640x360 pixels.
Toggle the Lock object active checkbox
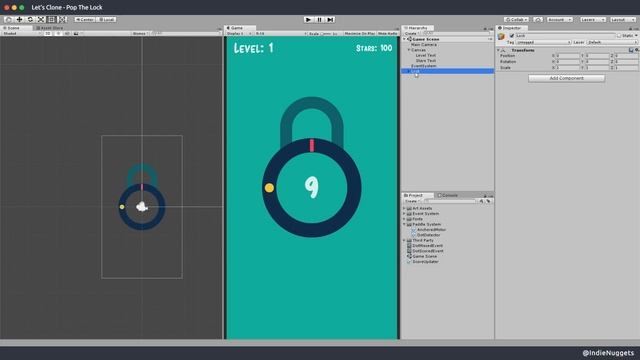tap(512, 36)
